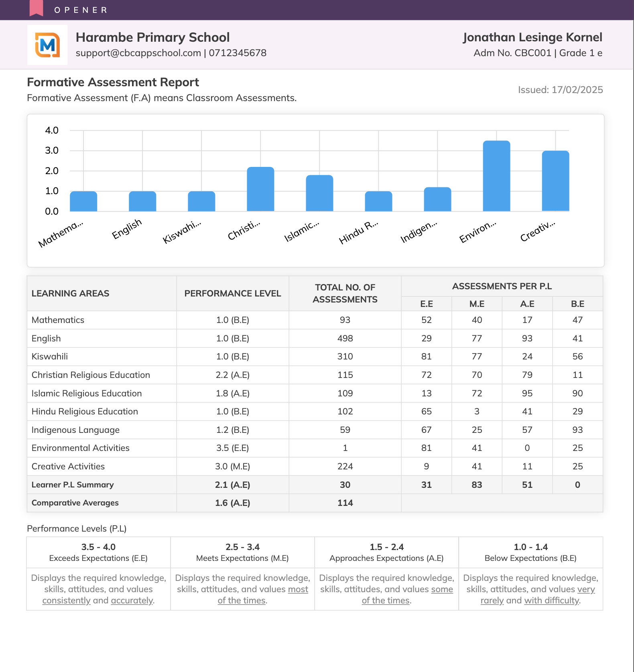The width and height of the screenshot is (634, 672).
Task: Click the 310 total assessments cell
Action: click(x=345, y=356)
